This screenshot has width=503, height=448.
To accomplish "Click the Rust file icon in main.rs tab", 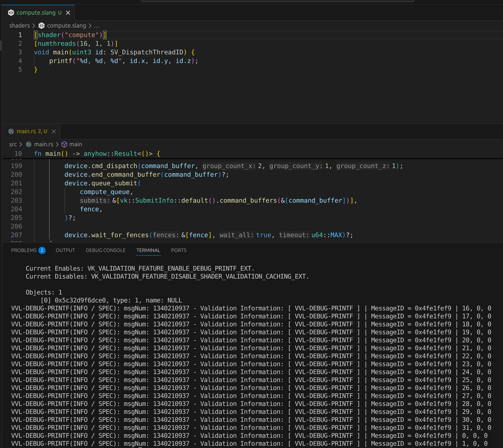I will pyautogui.click(x=11, y=131).
